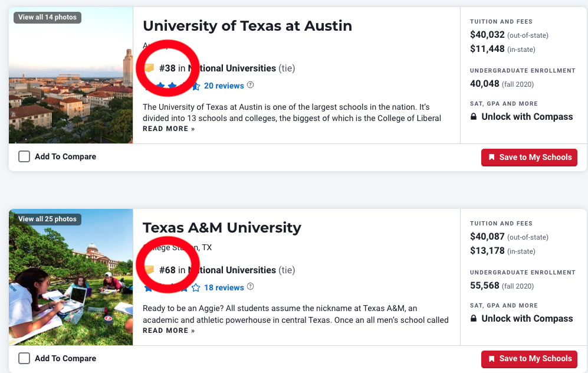
Task: Click the empty star in Texas A&M rating
Action: click(x=196, y=288)
